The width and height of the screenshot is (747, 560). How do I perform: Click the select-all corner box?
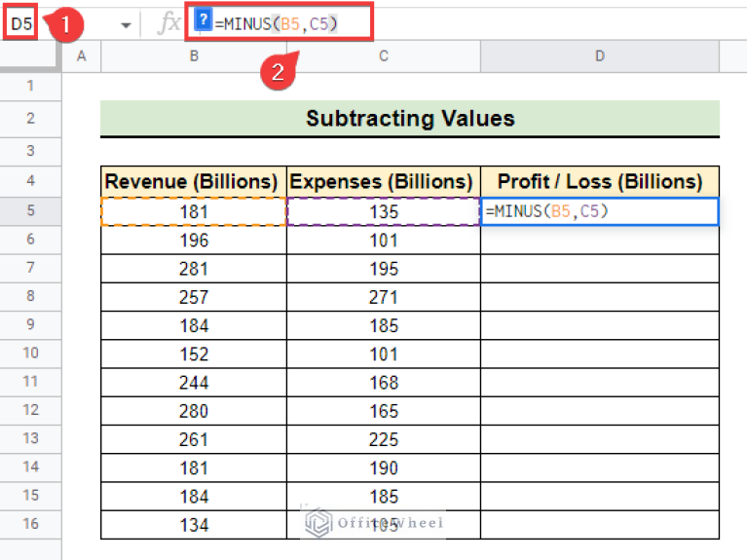point(30,56)
